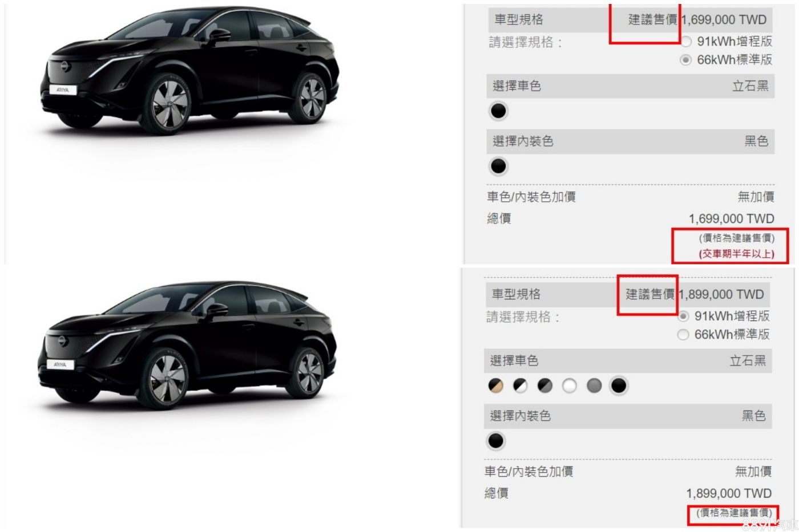Image resolution: width=799 pixels, height=532 pixels.
Task: Select 66kWh標準版 radio in bottom panel
Action: tap(683, 335)
